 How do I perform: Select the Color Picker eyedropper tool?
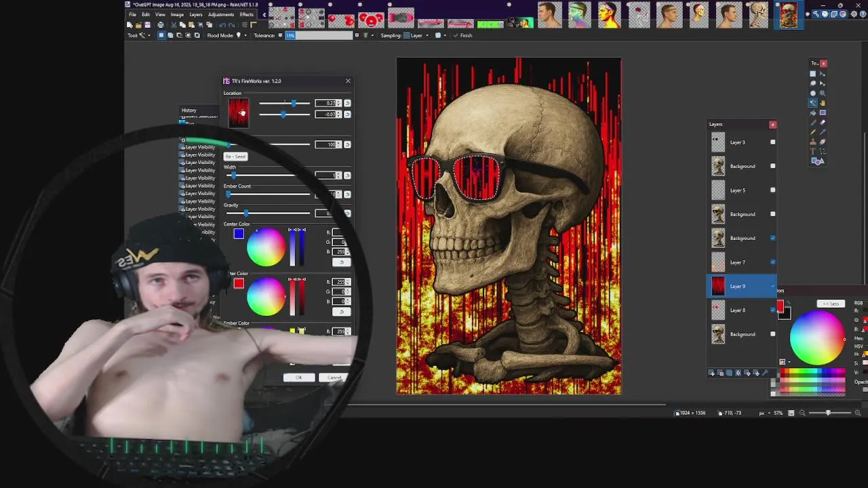pyautogui.click(x=823, y=132)
